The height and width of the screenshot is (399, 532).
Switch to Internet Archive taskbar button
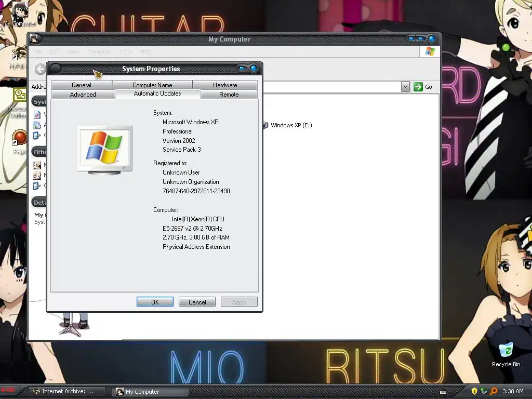[66, 391]
